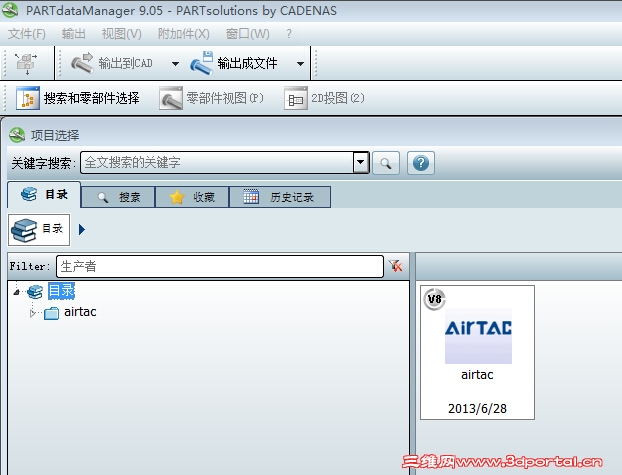Click the 输出成文件 export button
The width and height of the screenshot is (622, 475).
(x=234, y=63)
